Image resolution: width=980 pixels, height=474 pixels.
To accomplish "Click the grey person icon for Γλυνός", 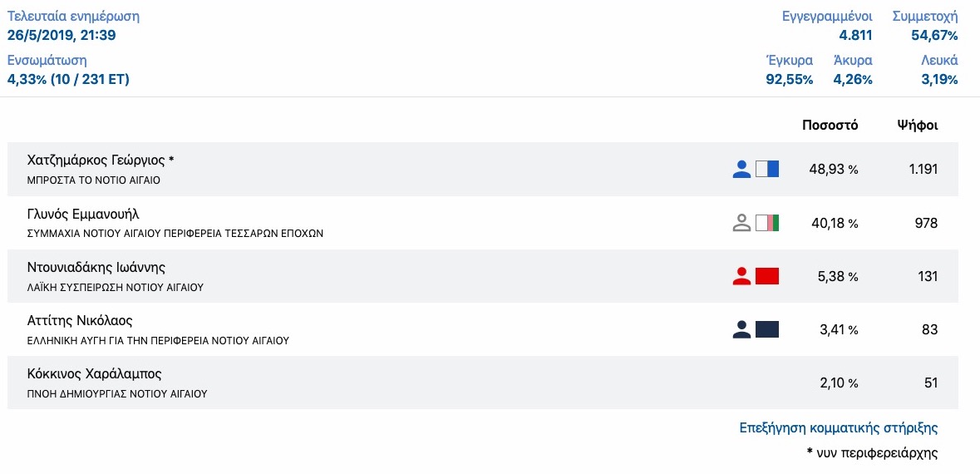I will click(x=741, y=223).
